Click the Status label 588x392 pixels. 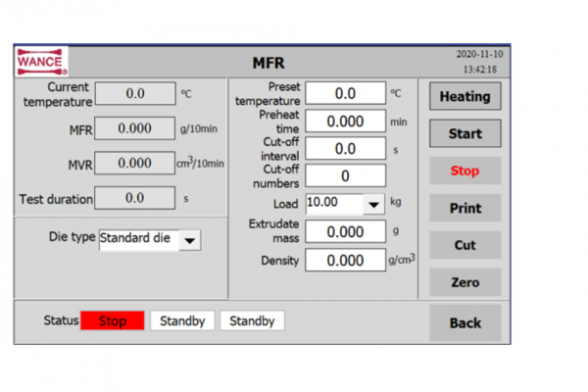click(x=61, y=320)
